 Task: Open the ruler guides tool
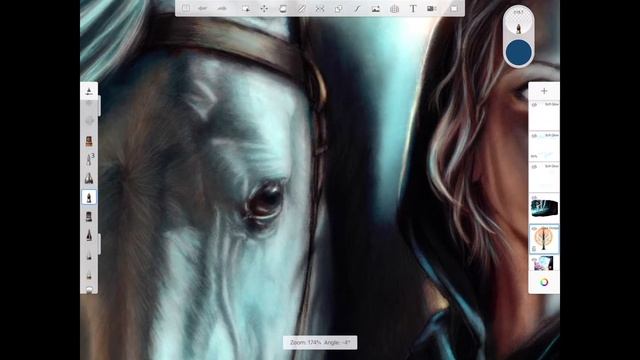[x=301, y=8]
